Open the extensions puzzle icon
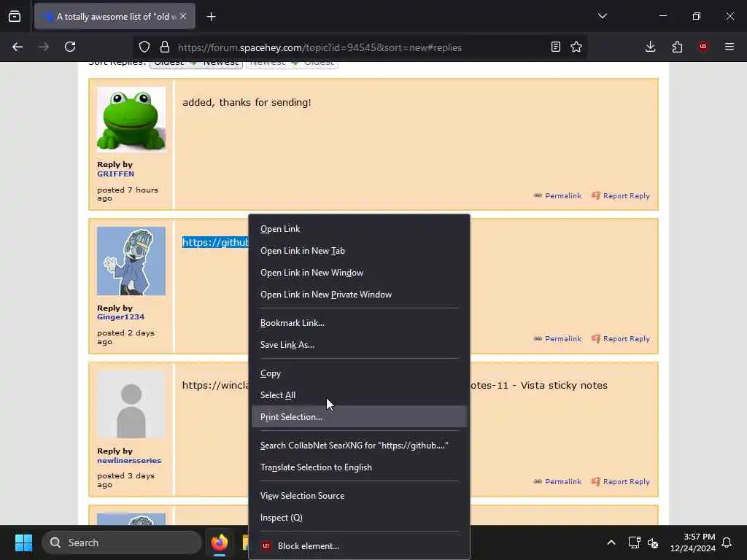The height and width of the screenshot is (560, 747). coord(677,47)
